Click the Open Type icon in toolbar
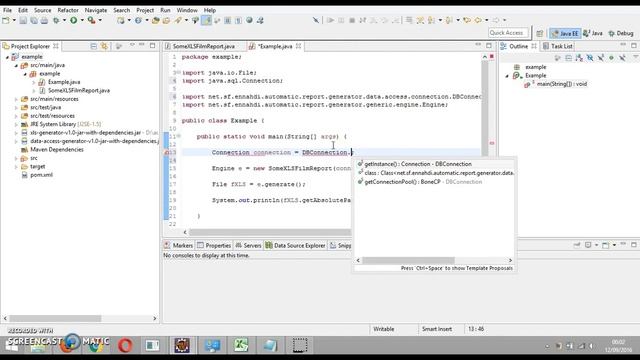 155,20
